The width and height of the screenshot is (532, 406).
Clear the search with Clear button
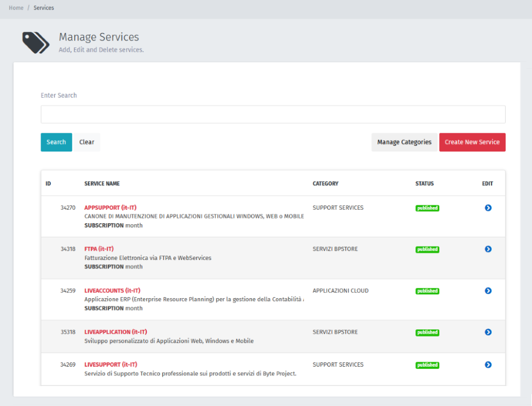coord(86,142)
